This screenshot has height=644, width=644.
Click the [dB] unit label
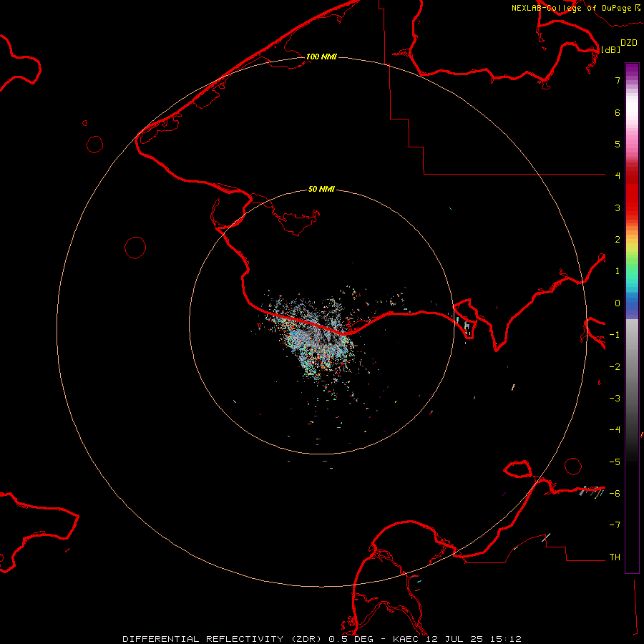[611, 49]
